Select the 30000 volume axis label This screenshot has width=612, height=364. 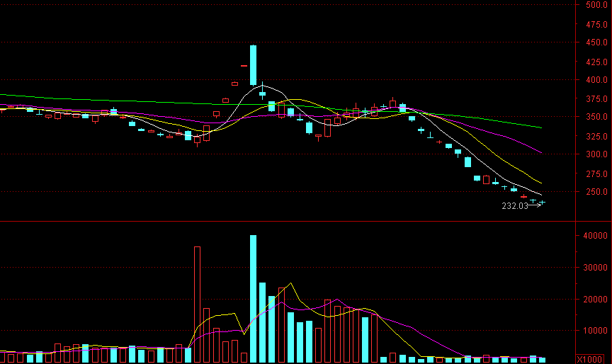click(595, 268)
